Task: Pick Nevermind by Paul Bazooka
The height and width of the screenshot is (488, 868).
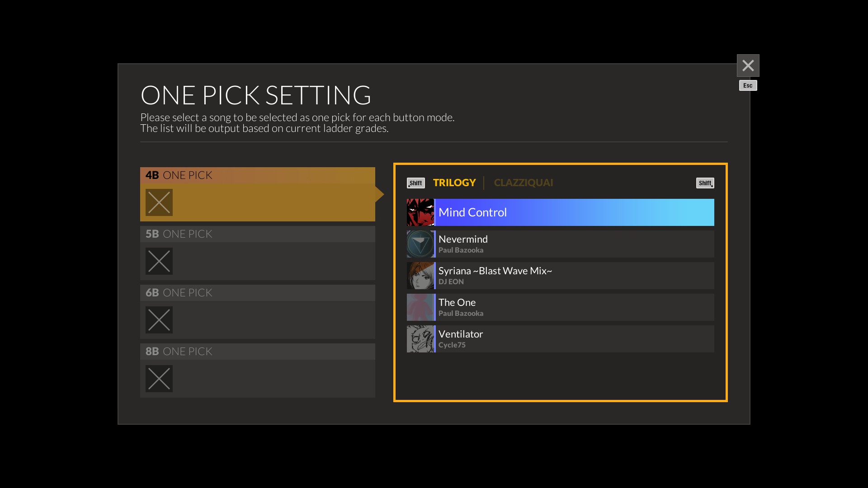Action: coord(574,244)
